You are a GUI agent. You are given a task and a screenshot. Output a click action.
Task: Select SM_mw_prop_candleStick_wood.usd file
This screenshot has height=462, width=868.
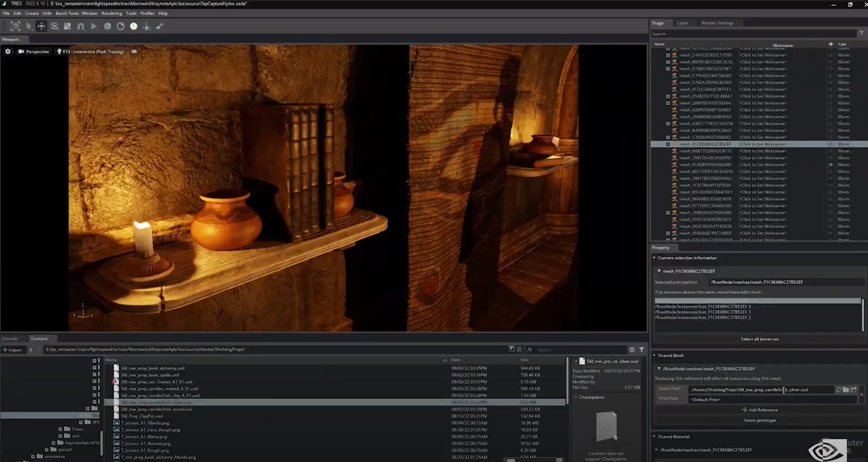click(x=156, y=409)
